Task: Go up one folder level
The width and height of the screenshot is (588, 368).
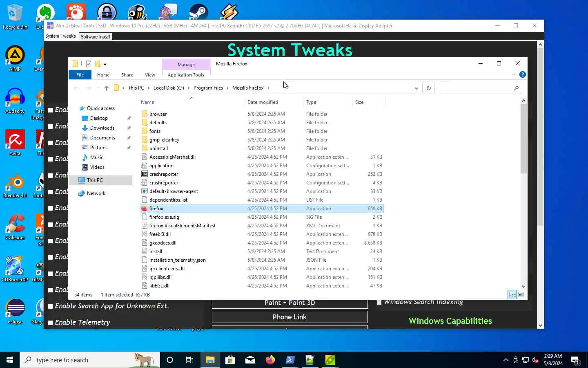Action: pos(106,88)
